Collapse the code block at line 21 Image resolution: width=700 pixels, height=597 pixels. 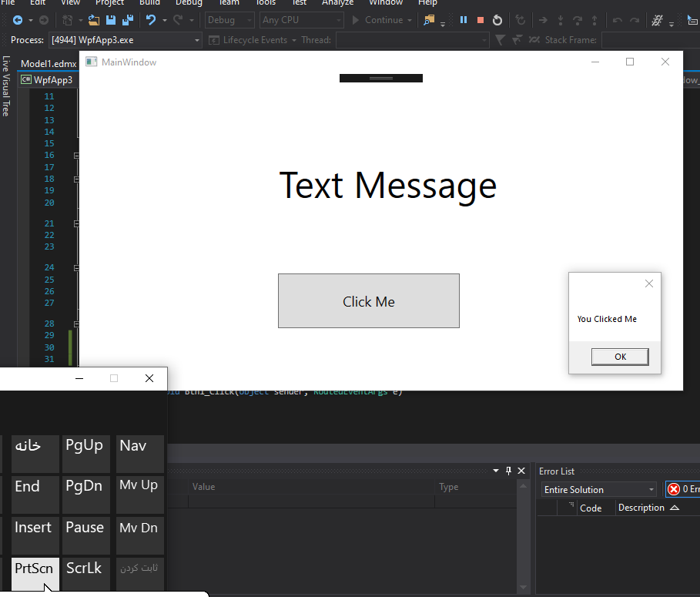[x=76, y=223]
